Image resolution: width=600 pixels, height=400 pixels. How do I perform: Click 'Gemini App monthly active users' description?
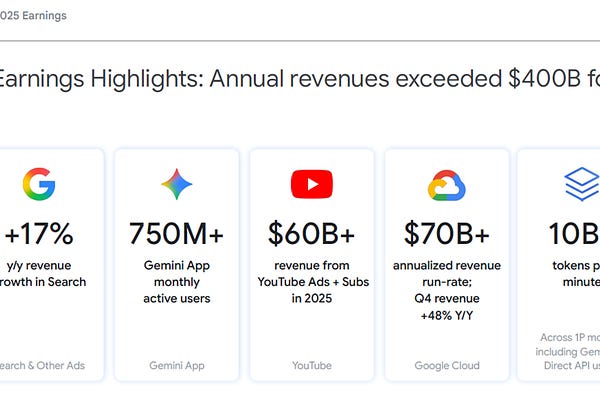pyautogui.click(x=177, y=282)
